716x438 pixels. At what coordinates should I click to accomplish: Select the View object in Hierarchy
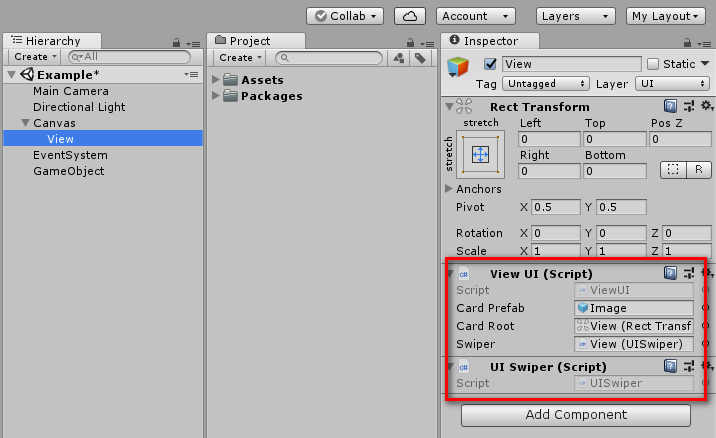(103, 138)
